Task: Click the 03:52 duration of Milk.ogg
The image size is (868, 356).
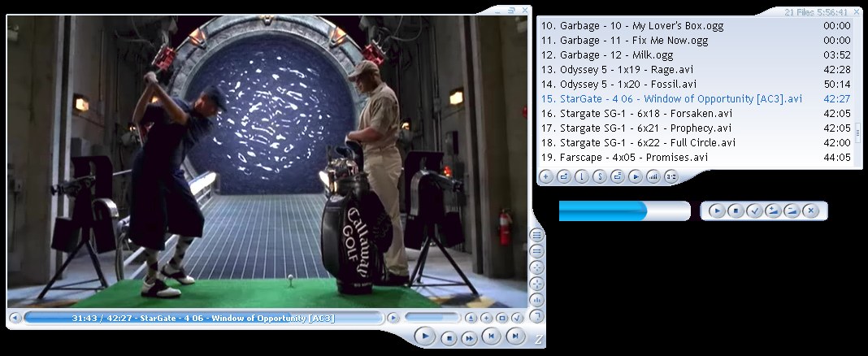Action: tap(837, 54)
